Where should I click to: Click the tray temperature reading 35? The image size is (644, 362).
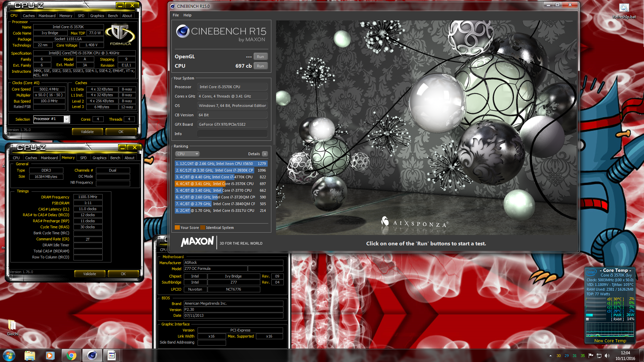583,356
